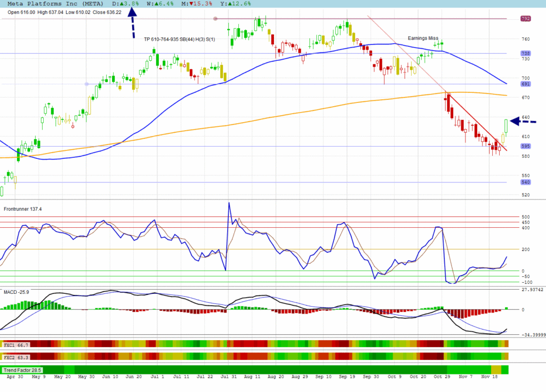Click the circle handle on the 792 line

pos(215,19)
